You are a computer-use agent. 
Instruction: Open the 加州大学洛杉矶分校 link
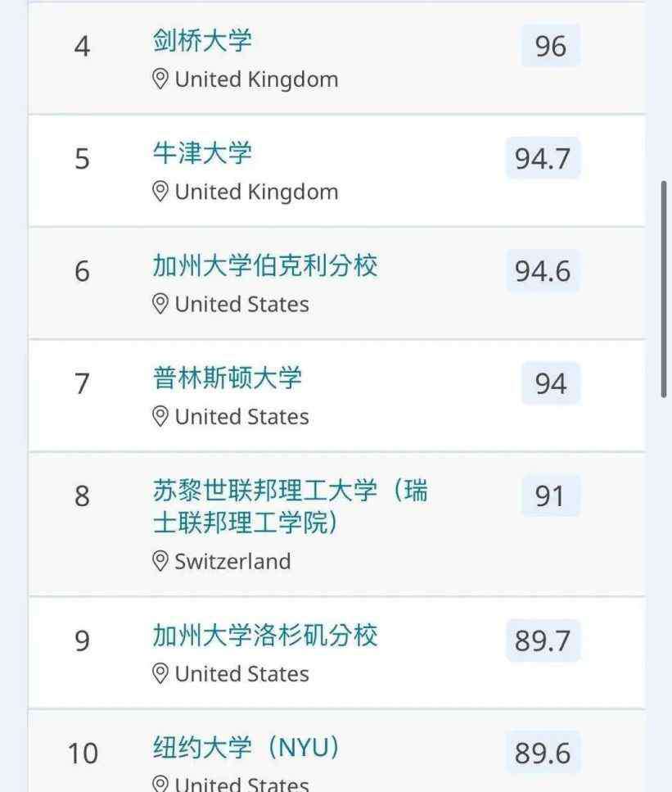(265, 636)
